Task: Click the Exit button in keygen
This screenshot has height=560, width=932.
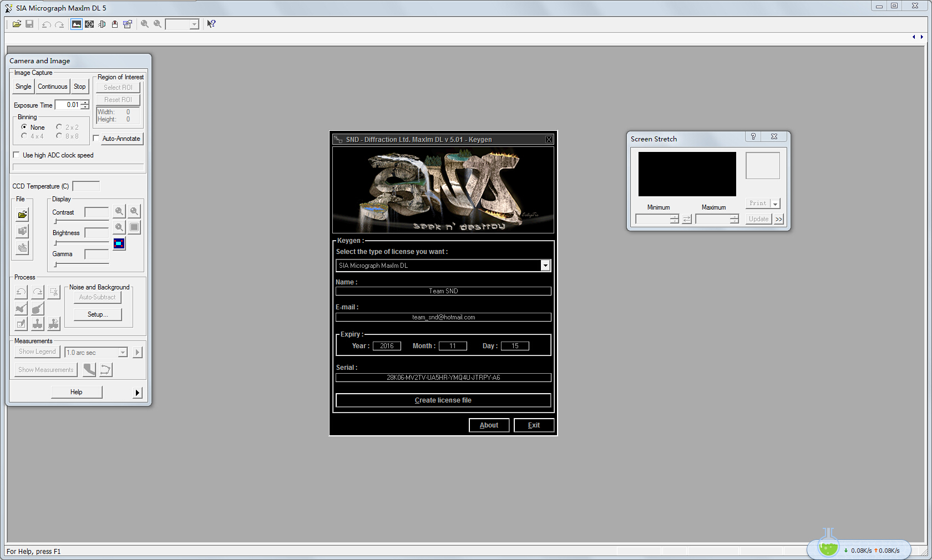Action: coord(534,425)
